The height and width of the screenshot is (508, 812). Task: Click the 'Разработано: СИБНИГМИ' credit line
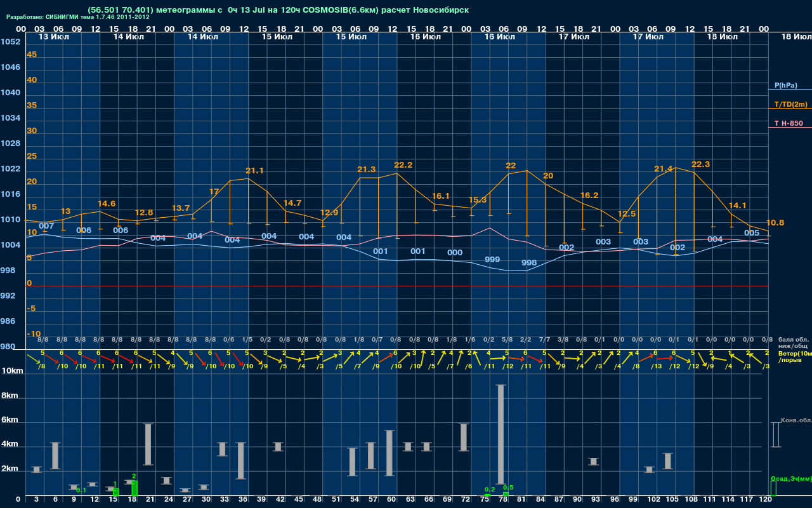point(77,17)
